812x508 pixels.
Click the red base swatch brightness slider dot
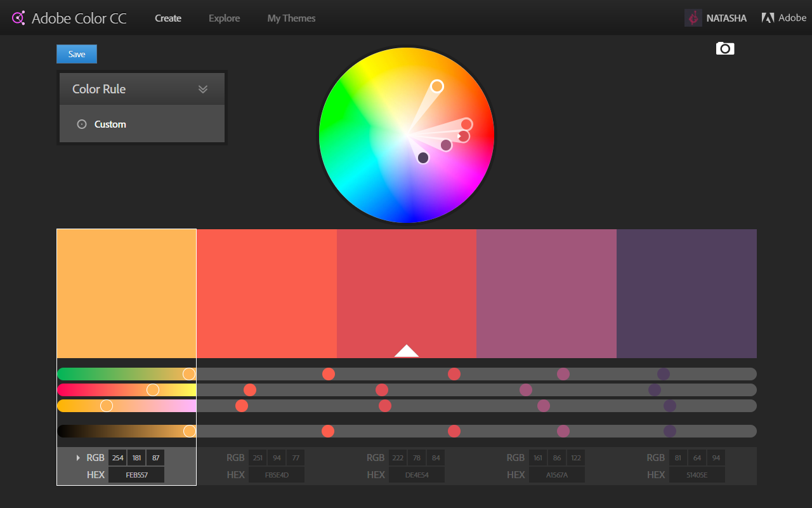454,431
